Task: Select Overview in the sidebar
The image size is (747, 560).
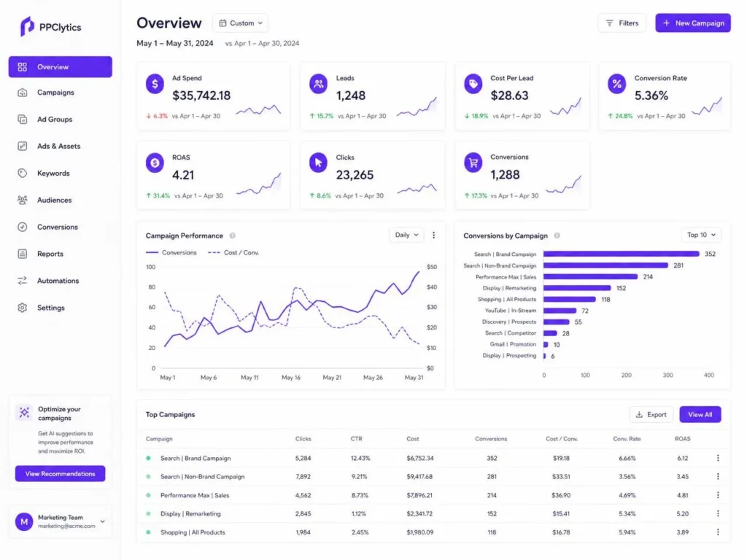Action: click(61, 66)
